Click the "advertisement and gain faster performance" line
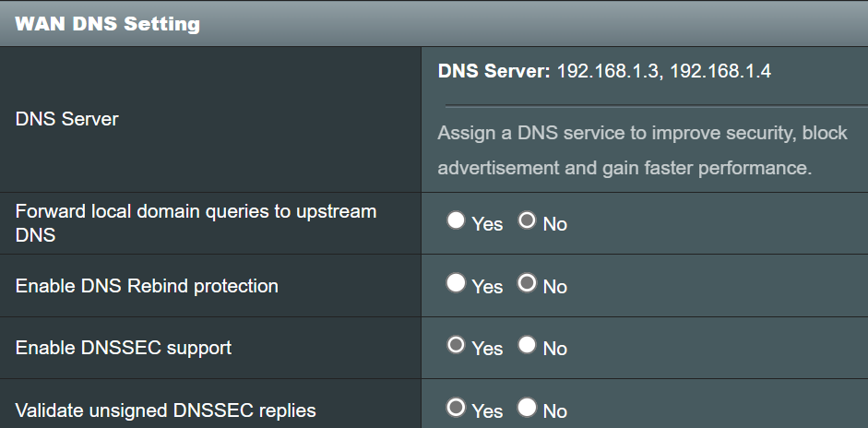This screenshot has width=868, height=428. (624, 169)
